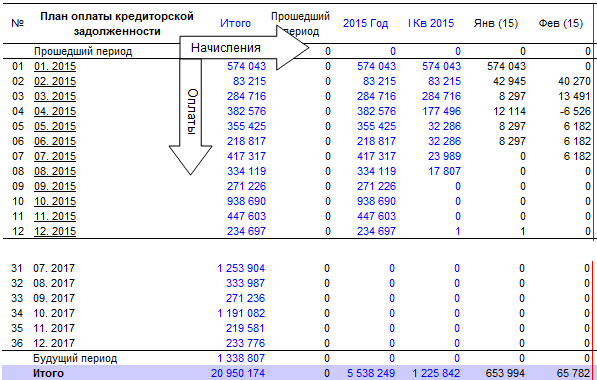Open the 04. 2015 period link

click(x=55, y=111)
